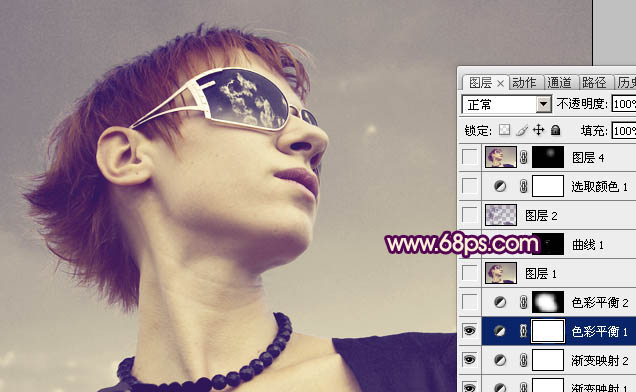Image resolution: width=636 pixels, height=392 pixels.
Task: Select the 曲线 1 black mask thumbnail
Action: pos(552,244)
